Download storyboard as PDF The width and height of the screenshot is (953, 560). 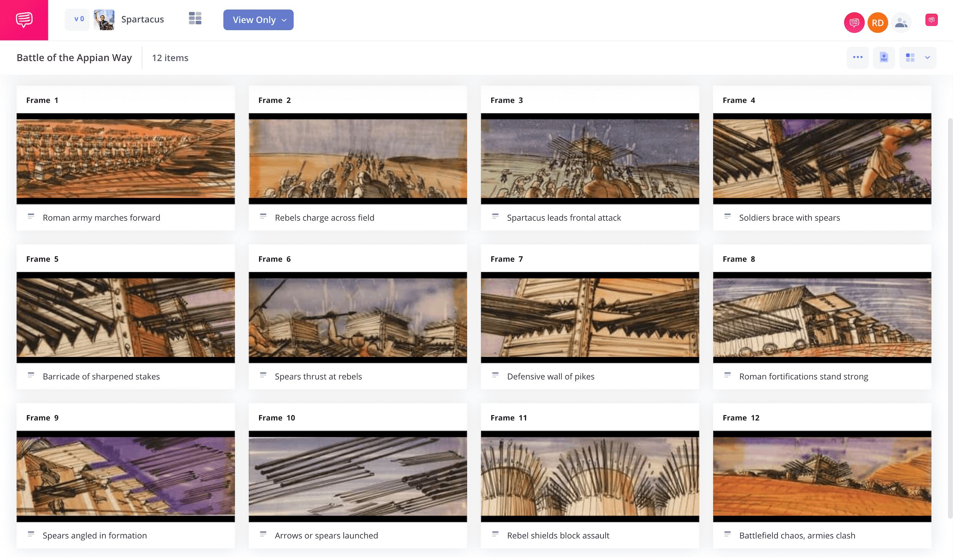click(x=884, y=58)
